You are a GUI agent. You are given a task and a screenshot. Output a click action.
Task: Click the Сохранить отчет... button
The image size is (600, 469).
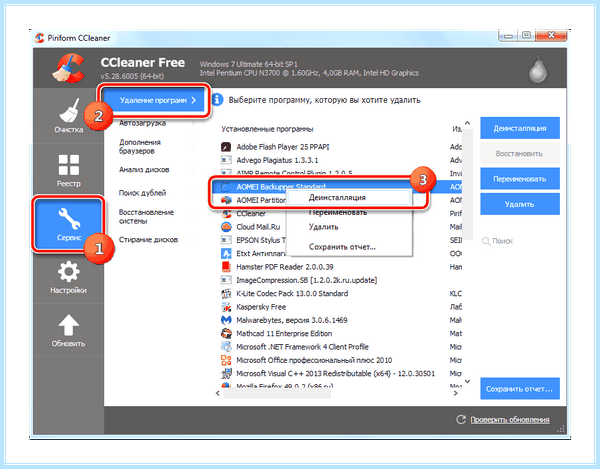pos(520,389)
